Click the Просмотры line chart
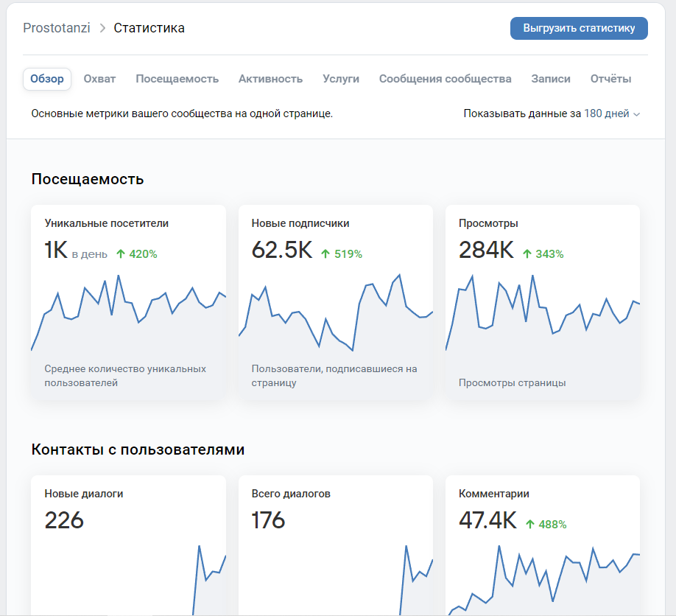676x616 pixels. [543, 313]
